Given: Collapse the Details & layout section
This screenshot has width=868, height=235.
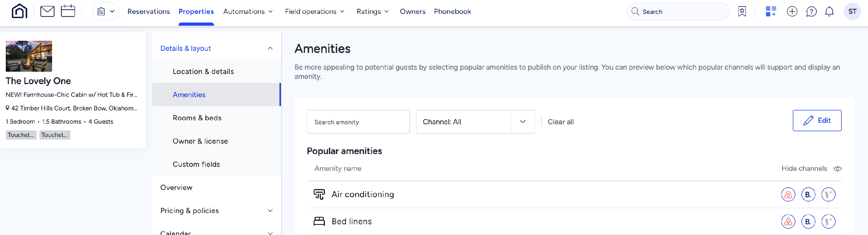Looking at the screenshot, I should pyautogui.click(x=270, y=48).
